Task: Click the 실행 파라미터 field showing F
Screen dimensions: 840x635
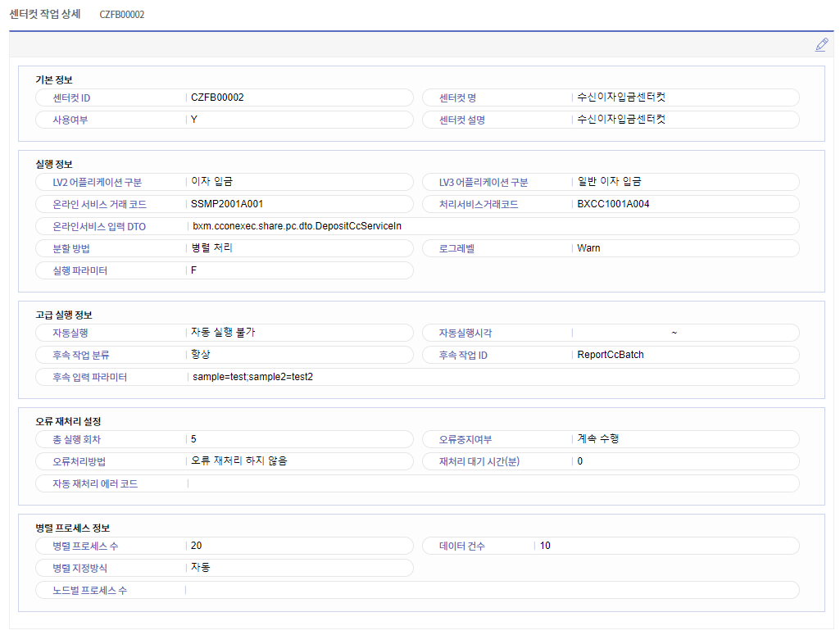Action: pyautogui.click(x=225, y=270)
